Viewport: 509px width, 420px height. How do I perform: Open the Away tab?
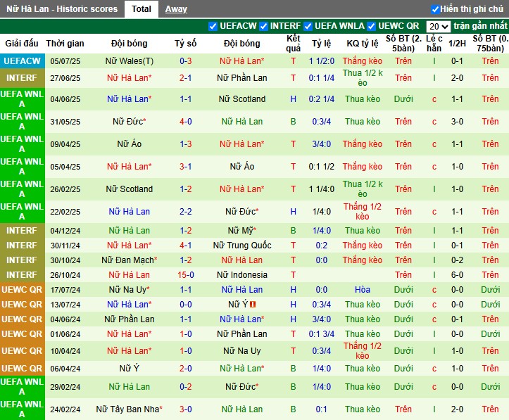pyautogui.click(x=176, y=9)
